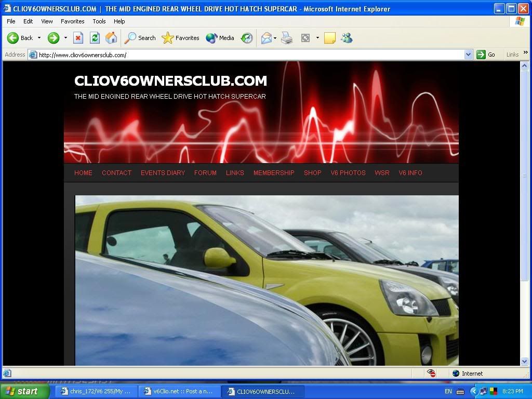Open the EVENTS DIARY link
This screenshot has width=532, height=399.
coord(163,172)
